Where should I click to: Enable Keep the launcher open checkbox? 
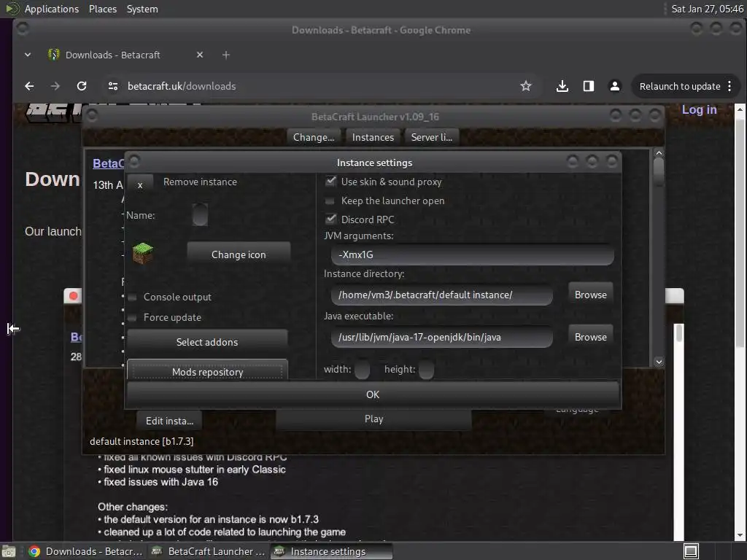[x=330, y=201]
